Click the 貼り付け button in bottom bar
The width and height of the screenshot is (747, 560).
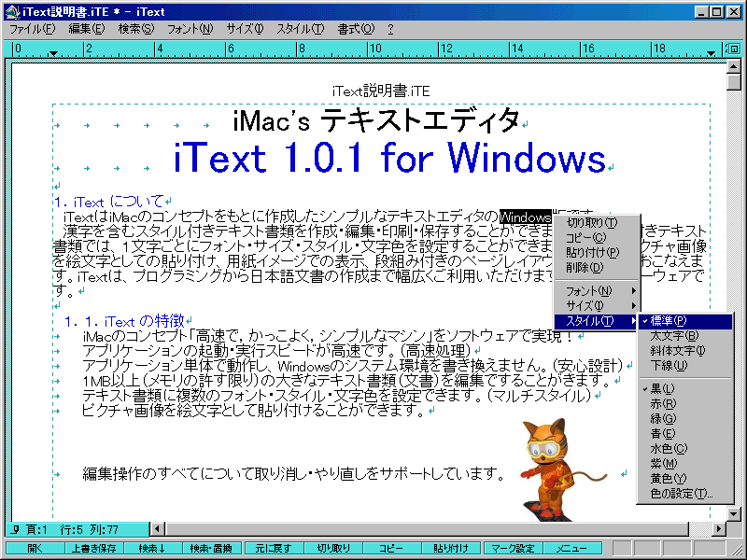(x=451, y=548)
